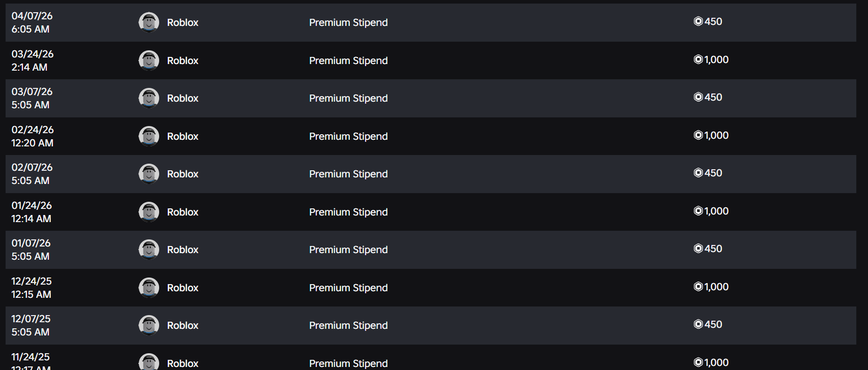Click the Robux icon beside 450 on 04/07/26

[x=698, y=21]
